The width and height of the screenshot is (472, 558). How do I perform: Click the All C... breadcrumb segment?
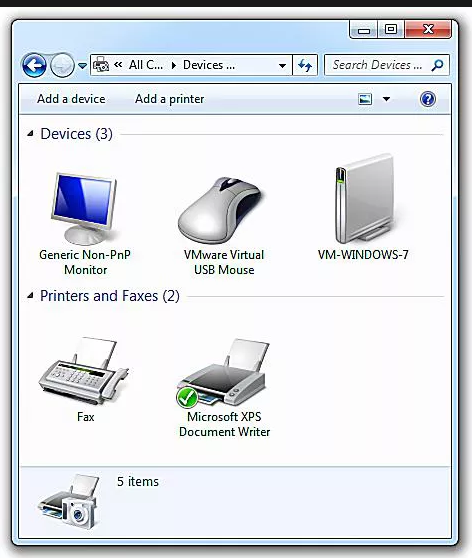(146, 65)
